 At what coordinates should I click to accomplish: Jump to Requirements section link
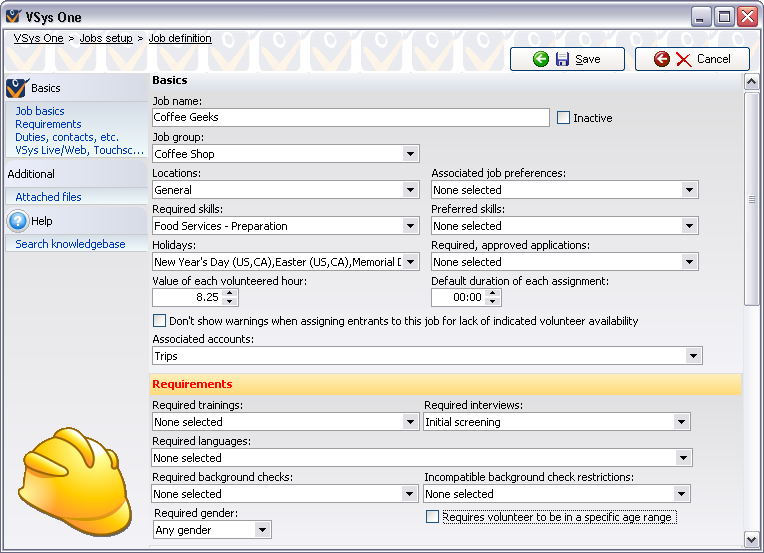tap(48, 124)
